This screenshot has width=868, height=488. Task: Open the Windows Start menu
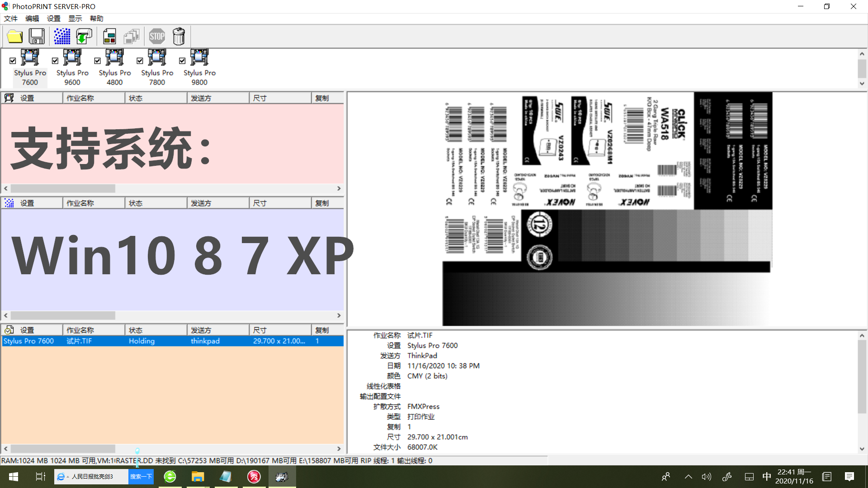click(x=13, y=476)
